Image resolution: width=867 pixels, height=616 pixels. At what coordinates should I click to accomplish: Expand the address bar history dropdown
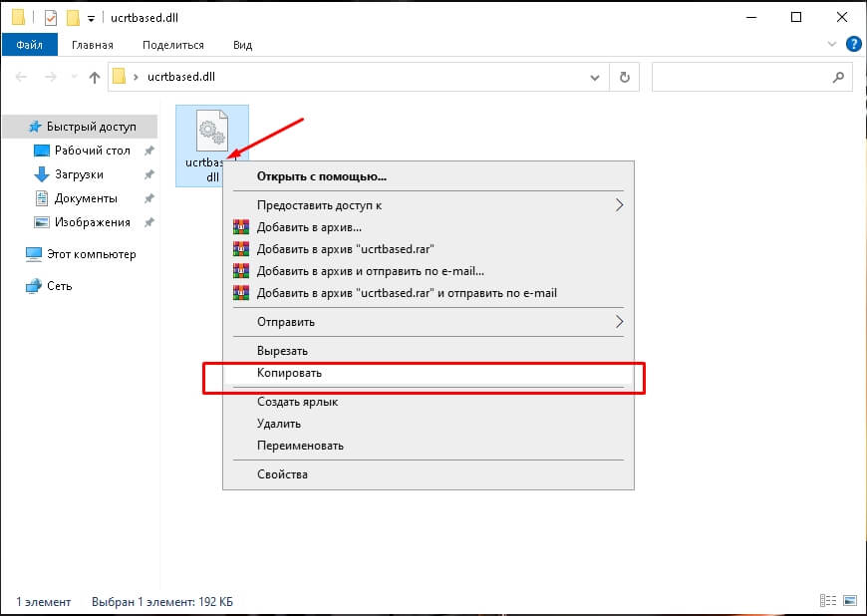(x=595, y=78)
